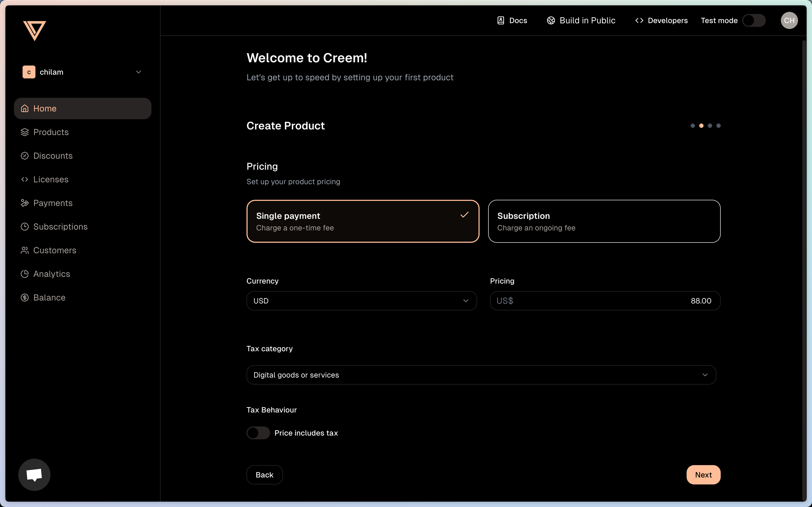Click the Subscriptions clock icon
The width and height of the screenshot is (812, 507).
tap(25, 227)
